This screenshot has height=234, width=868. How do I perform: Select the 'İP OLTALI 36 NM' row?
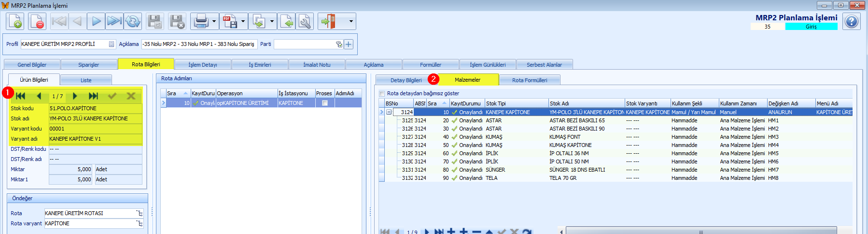point(618,153)
